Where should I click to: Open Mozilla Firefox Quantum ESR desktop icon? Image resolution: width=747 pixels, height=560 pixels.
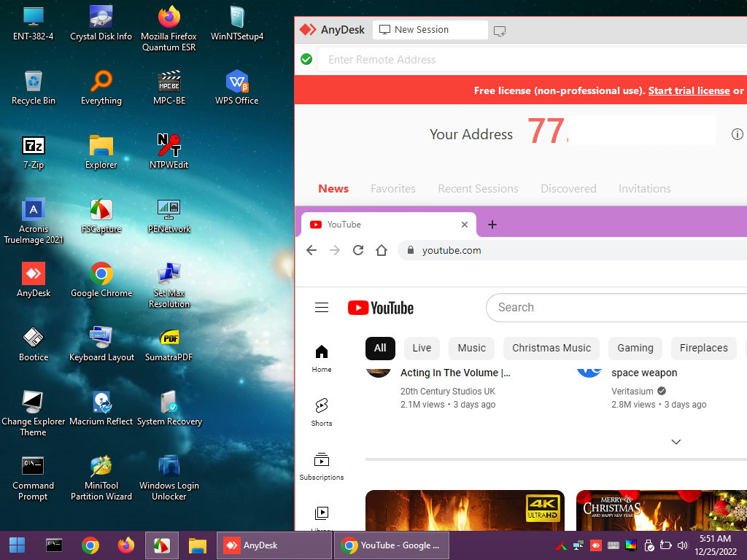pyautogui.click(x=169, y=28)
